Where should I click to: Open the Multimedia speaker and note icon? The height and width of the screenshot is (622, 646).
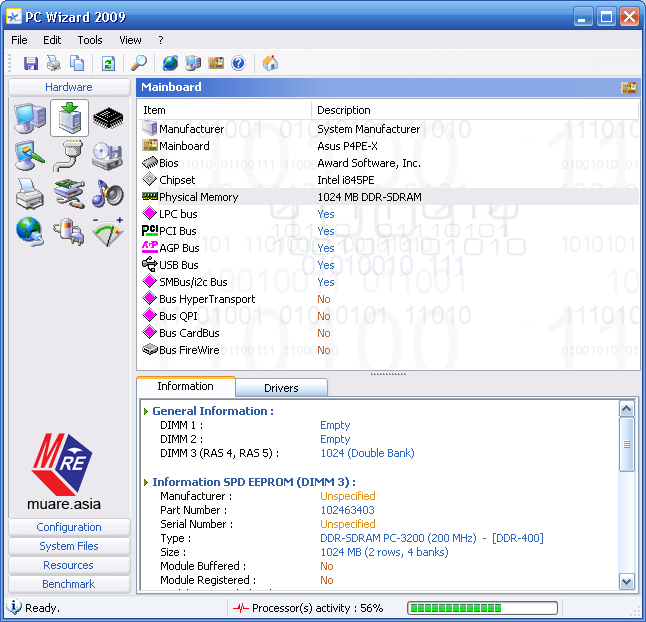point(108,194)
